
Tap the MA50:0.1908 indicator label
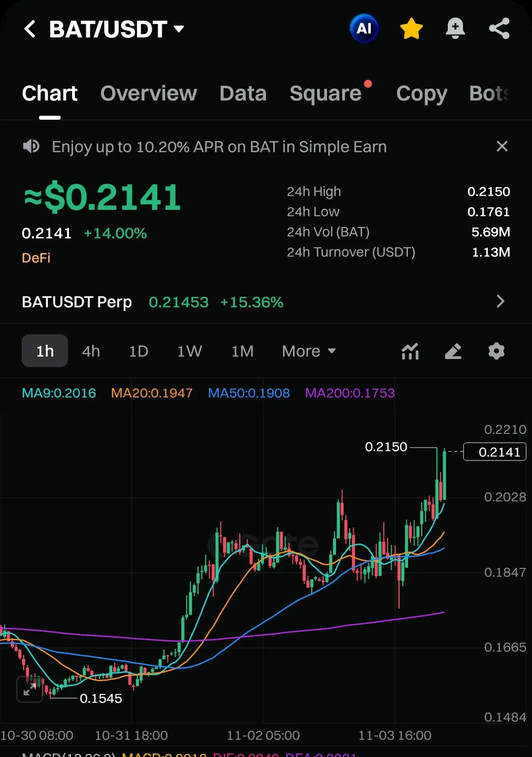point(249,393)
